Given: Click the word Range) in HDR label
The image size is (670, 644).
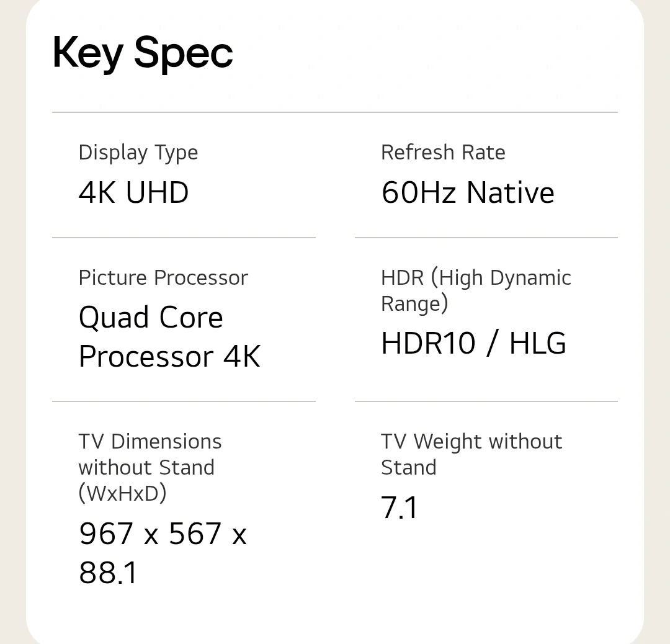Looking at the screenshot, I should click(414, 304).
